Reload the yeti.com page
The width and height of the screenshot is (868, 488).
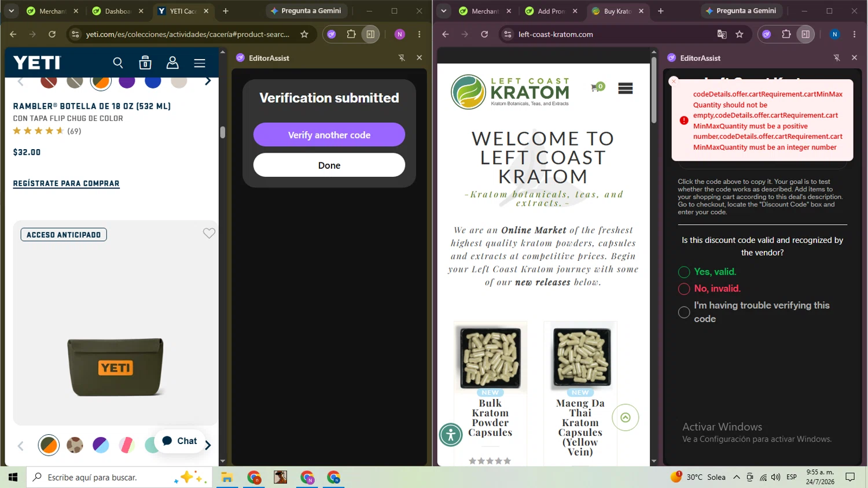[52, 34]
